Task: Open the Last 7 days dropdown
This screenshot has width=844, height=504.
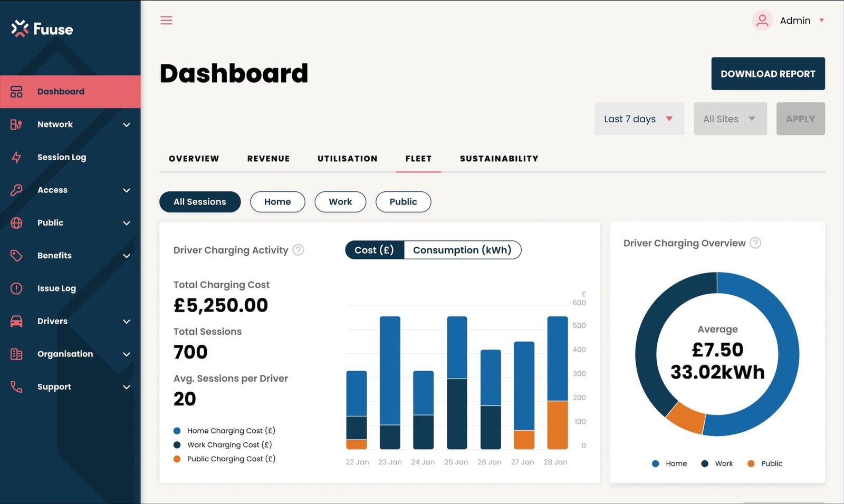Action: tap(639, 119)
